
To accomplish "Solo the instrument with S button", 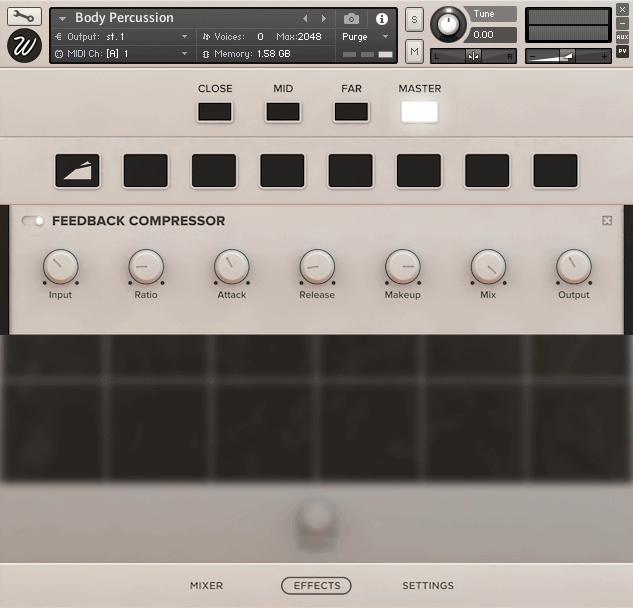I will [x=415, y=21].
